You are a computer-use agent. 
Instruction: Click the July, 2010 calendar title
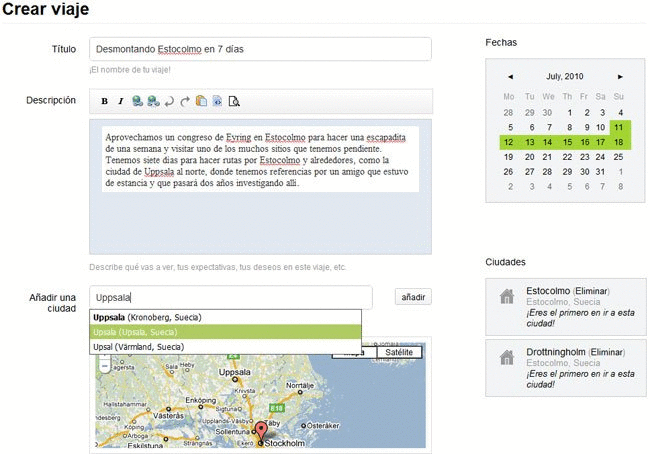click(x=565, y=77)
